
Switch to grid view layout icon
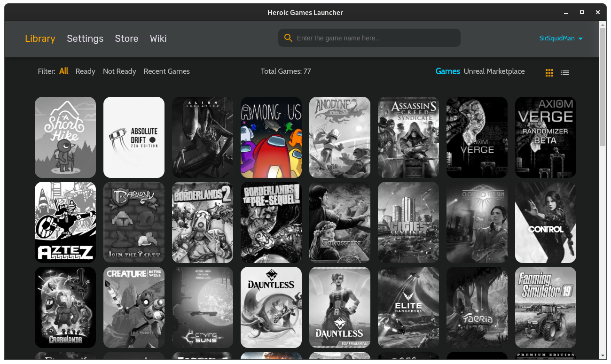click(549, 73)
